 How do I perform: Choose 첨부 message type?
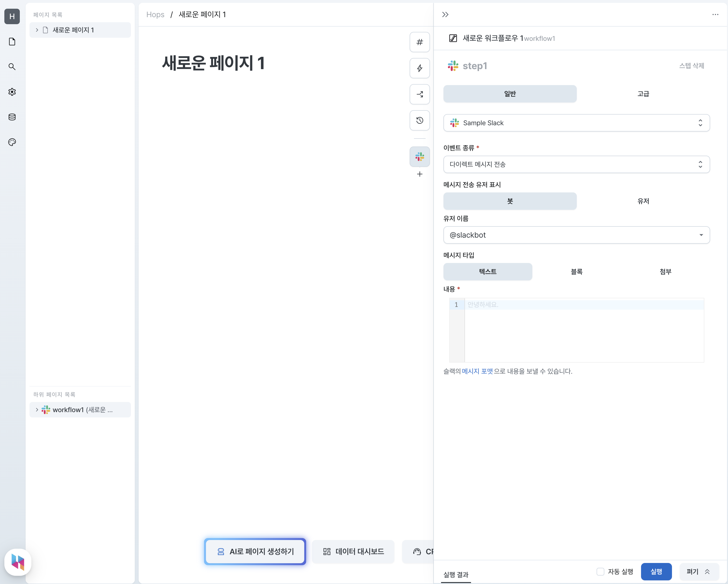click(x=665, y=272)
